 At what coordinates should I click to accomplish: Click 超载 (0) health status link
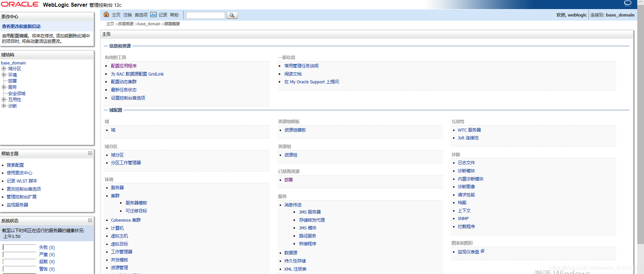(47, 262)
